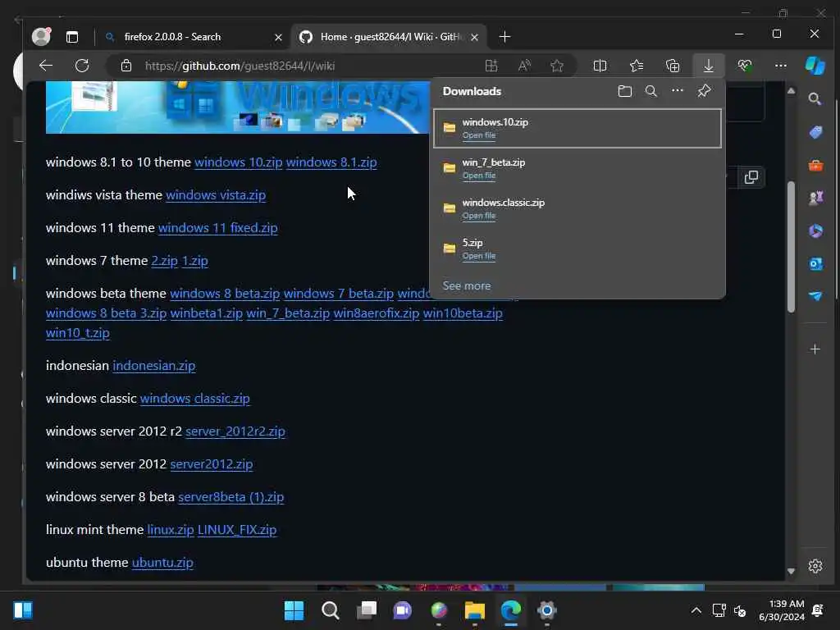Open file for win_7_beta.zip download
This screenshot has width=840, height=630.
(479, 176)
